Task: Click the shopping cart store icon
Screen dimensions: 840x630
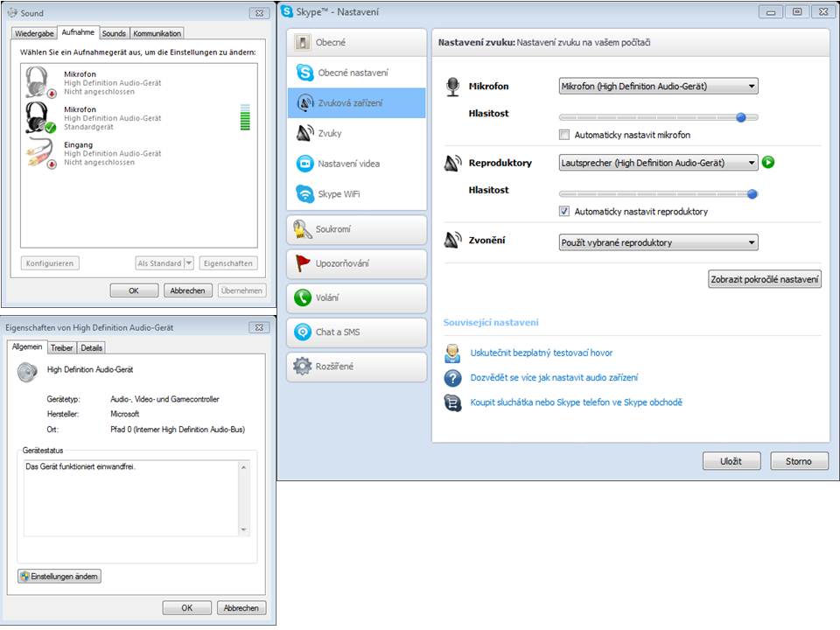Action: tap(452, 402)
